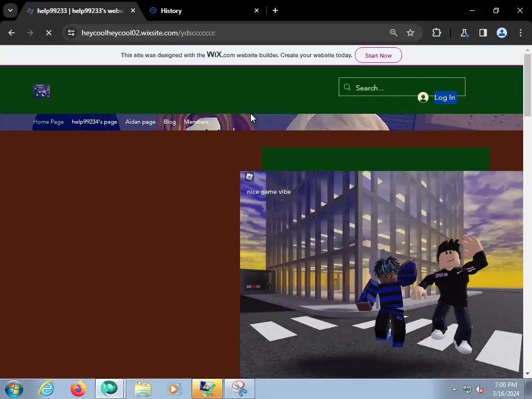This screenshot has height=399, width=532.
Task: Go back to the previous page
Action: pyautogui.click(x=11, y=33)
